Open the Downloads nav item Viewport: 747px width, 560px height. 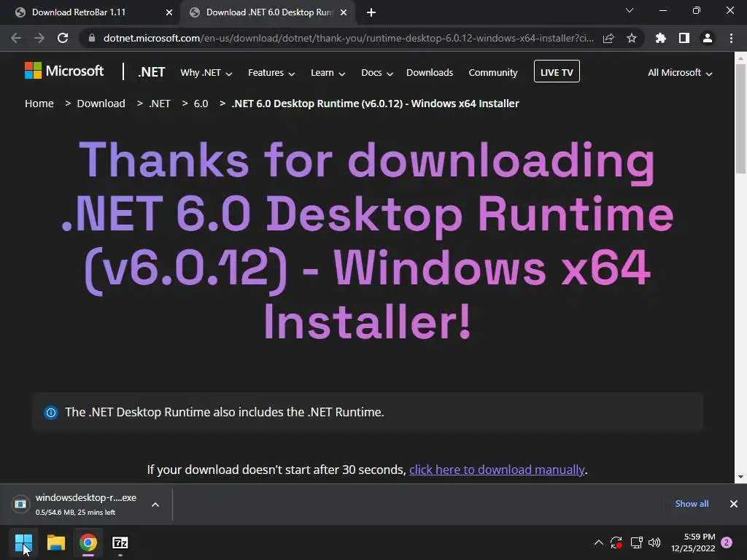(x=430, y=72)
